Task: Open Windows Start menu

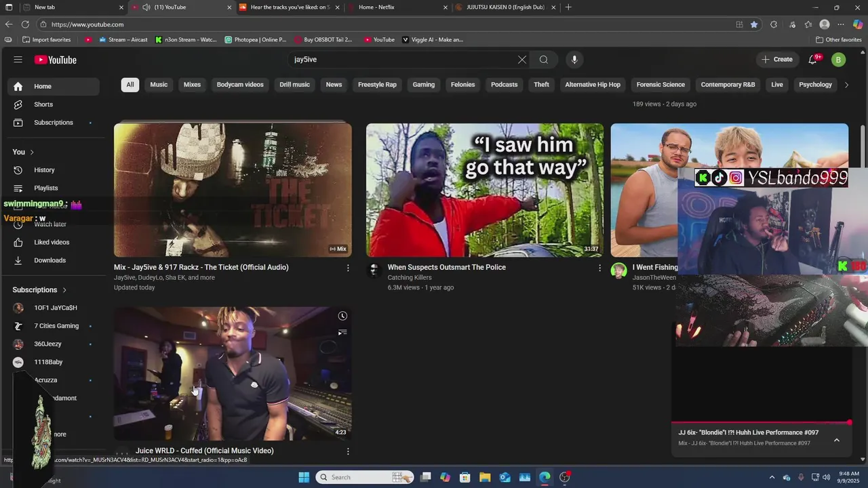Action: [304, 477]
